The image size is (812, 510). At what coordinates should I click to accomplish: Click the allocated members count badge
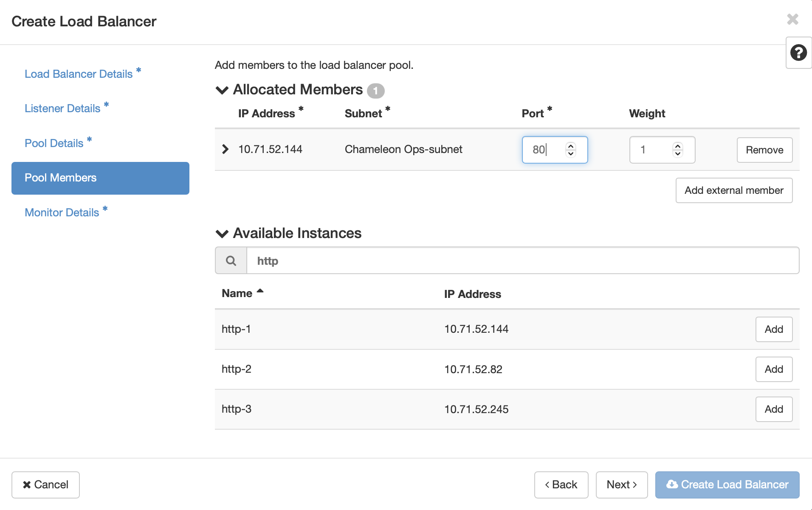[375, 91]
